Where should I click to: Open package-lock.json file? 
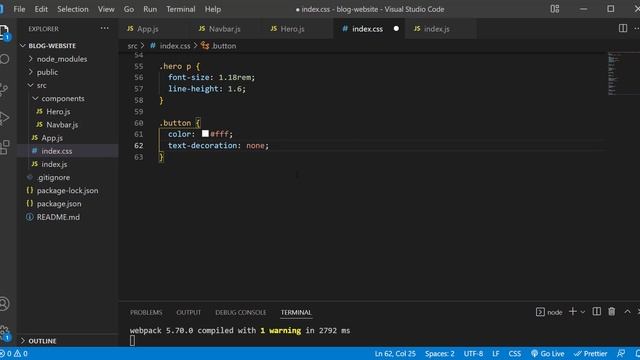67,191
